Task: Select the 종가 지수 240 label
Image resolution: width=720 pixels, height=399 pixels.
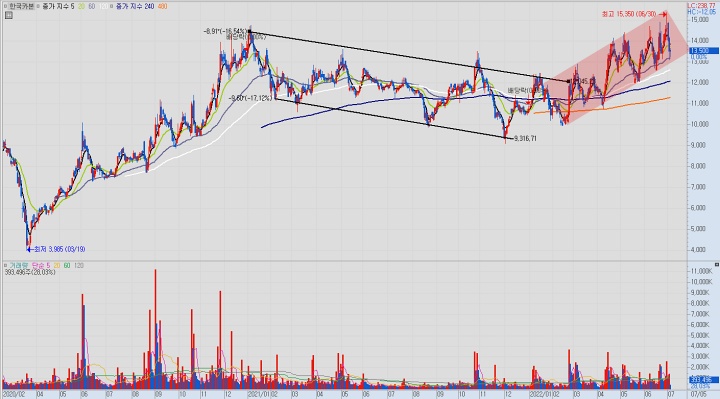Action: tap(135, 6)
